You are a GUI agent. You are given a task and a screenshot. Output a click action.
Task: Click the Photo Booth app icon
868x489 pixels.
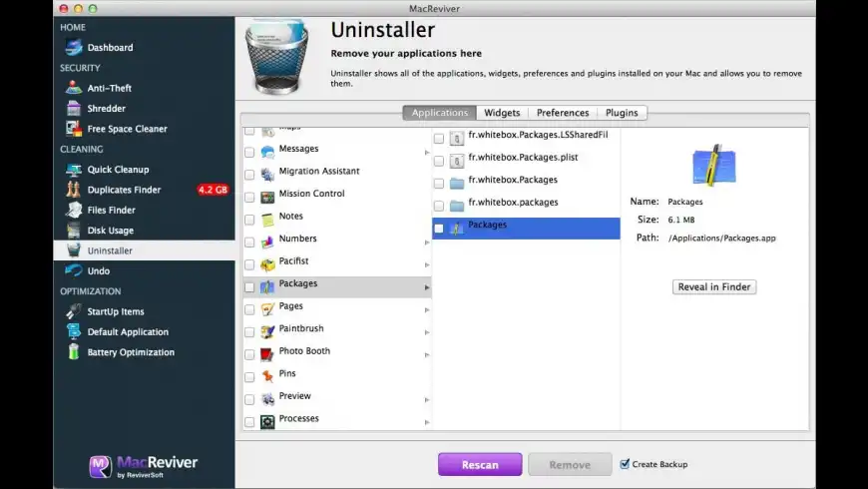pos(267,354)
